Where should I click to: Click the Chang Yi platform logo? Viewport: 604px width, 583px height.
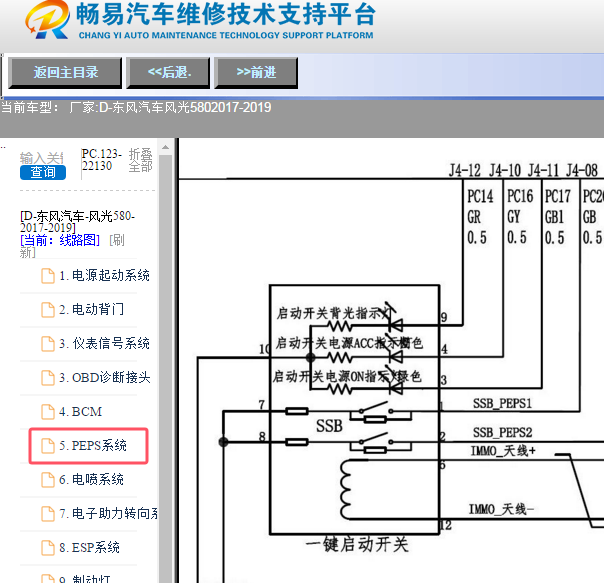click(x=47, y=19)
